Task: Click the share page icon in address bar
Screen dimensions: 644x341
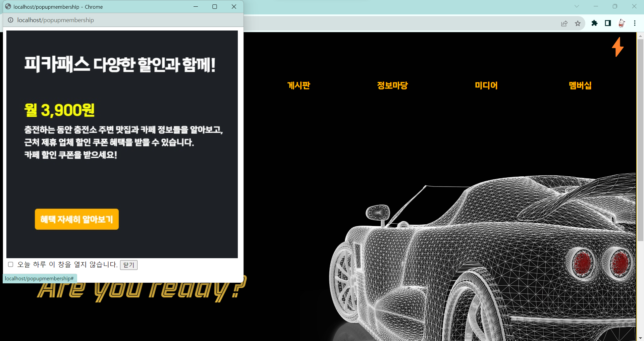Action: tap(564, 23)
